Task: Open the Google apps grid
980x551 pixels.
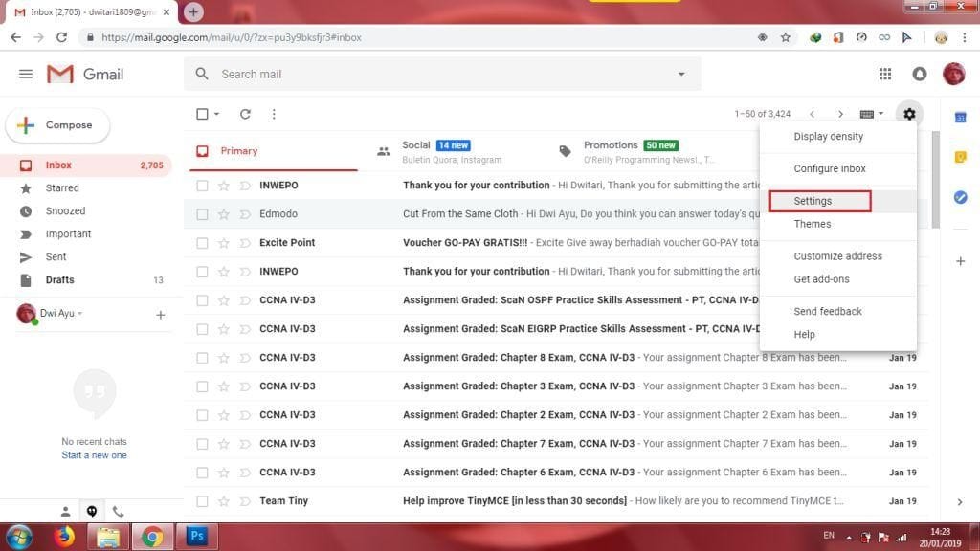Action: [885, 75]
